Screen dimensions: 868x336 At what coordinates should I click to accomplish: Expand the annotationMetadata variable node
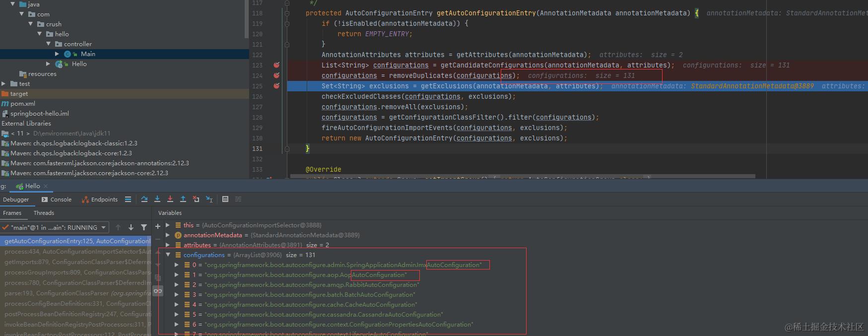tap(168, 235)
